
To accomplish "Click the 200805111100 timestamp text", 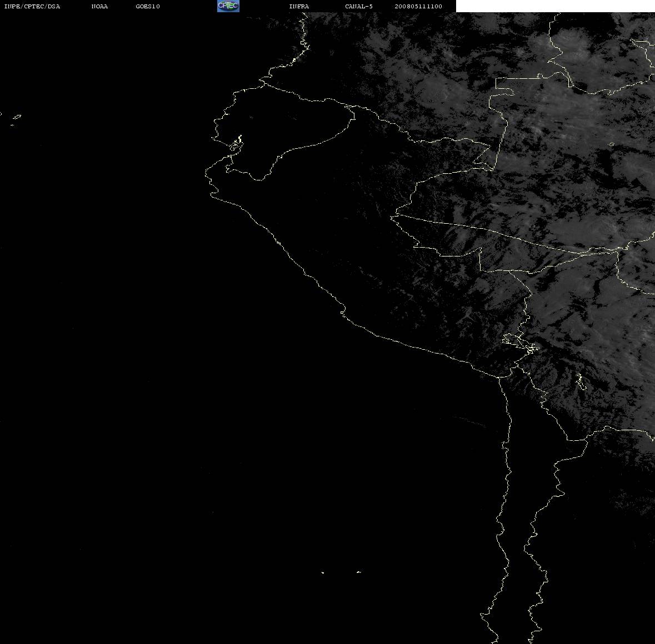I will coord(418,6).
